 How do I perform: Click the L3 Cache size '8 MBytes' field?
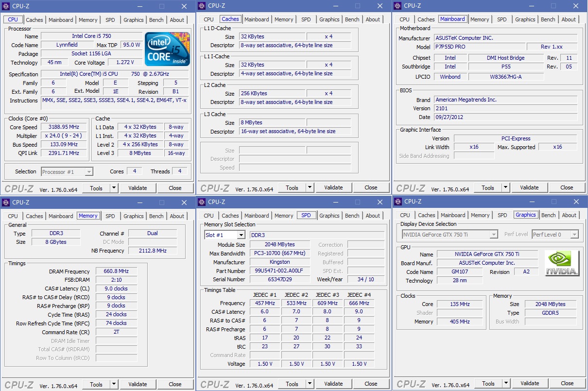272,123
